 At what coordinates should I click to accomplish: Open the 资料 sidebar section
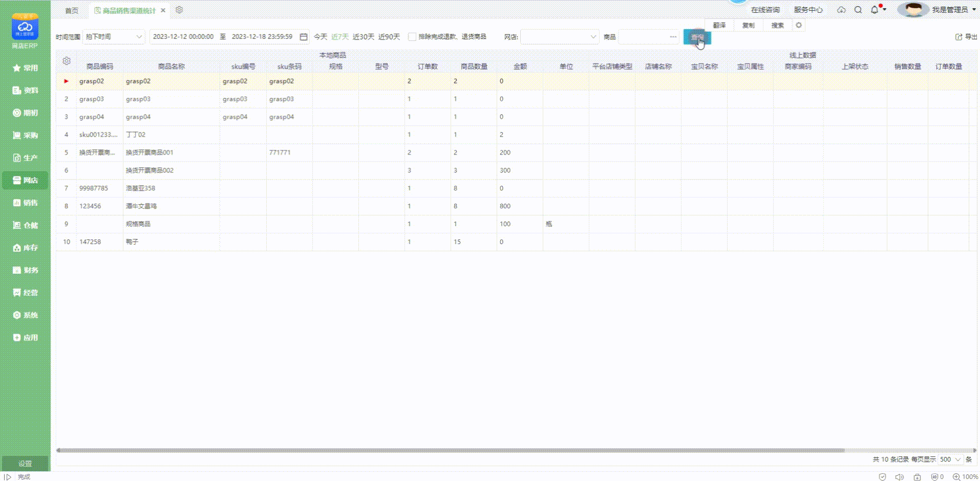25,90
